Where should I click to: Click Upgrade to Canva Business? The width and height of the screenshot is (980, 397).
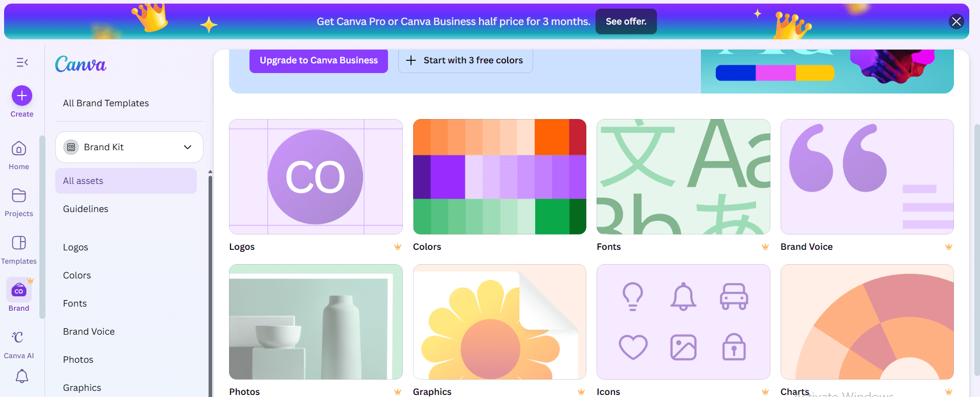coord(318,60)
